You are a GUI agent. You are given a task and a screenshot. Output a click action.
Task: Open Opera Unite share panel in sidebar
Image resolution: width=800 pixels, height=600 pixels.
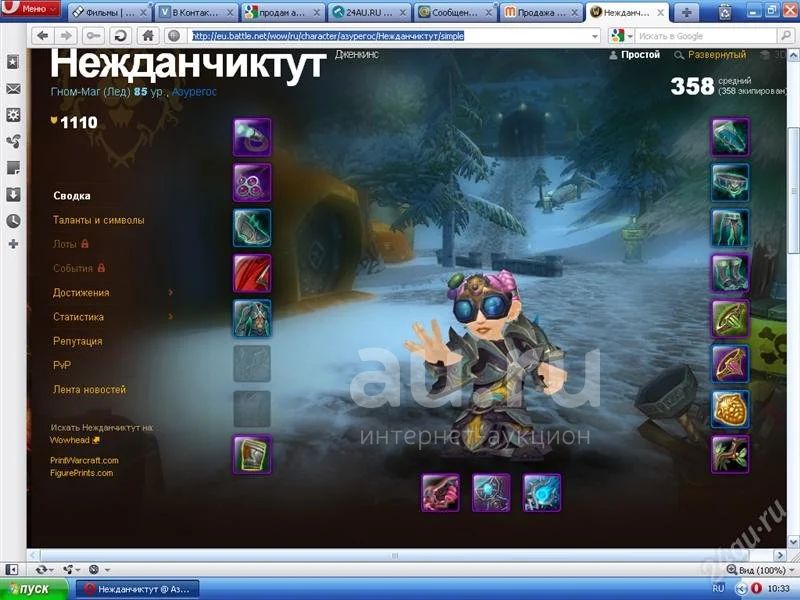(x=13, y=141)
